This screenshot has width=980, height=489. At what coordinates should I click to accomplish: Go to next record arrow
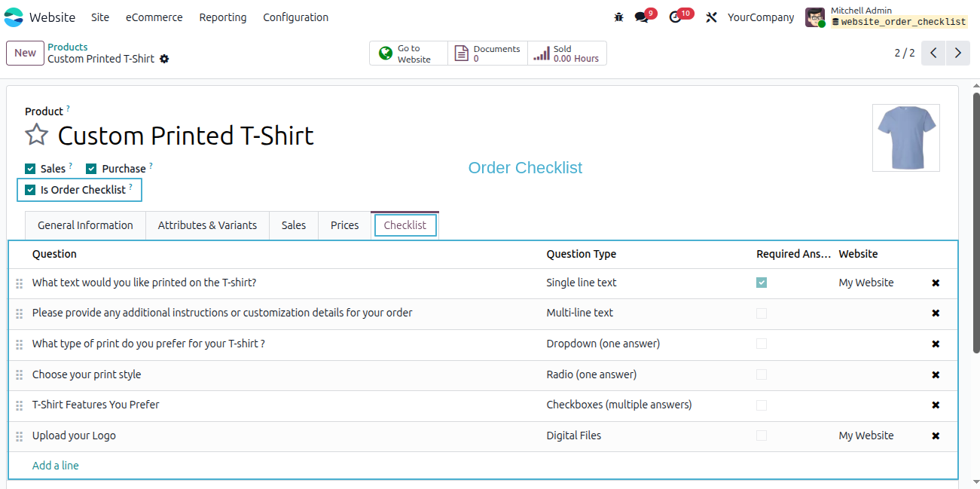(x=957, y=53)
